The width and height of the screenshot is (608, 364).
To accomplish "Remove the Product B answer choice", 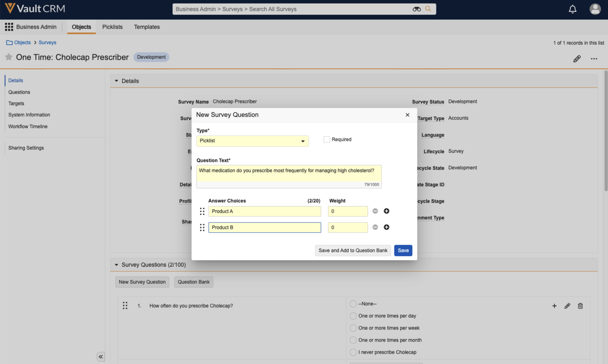I will [x=375, y=227].
